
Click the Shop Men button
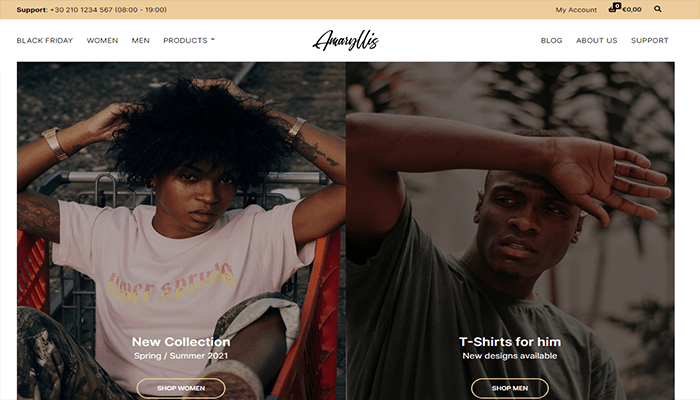510,388
